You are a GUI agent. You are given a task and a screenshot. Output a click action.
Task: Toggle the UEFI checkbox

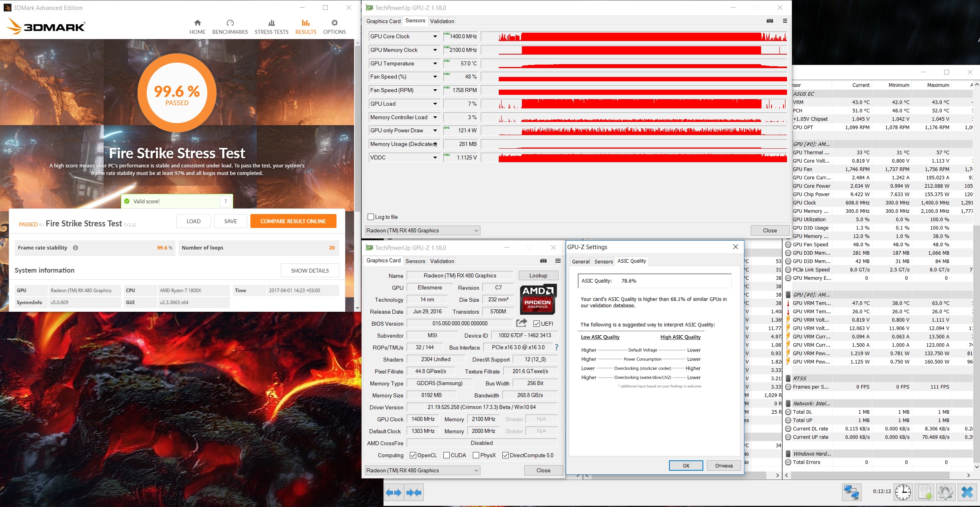(537, 323)
